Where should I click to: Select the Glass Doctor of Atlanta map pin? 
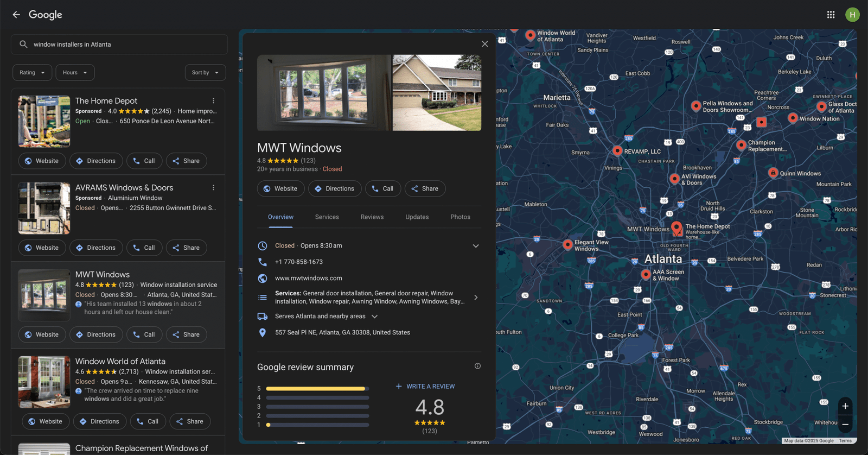[x=821, y=107]
